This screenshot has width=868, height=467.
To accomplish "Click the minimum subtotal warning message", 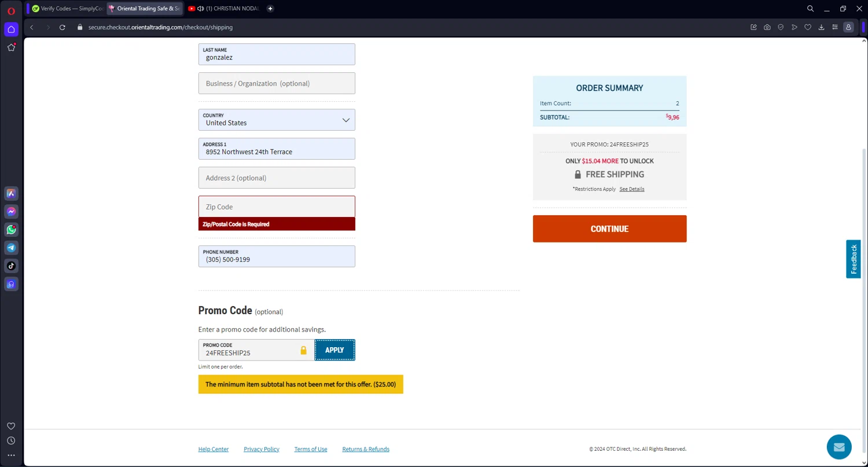I will click(301, 384).
